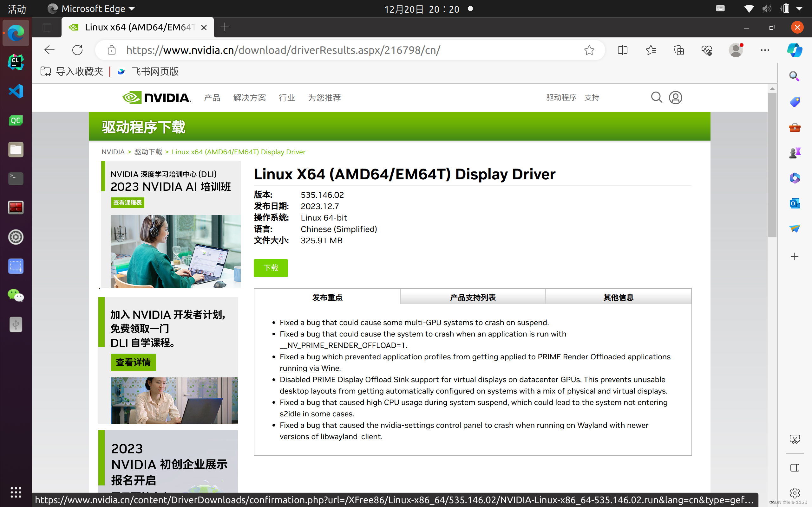Click the NVIDIA account login icon
Viewport: 812px width, 507px height.
(x=675, y=98)
